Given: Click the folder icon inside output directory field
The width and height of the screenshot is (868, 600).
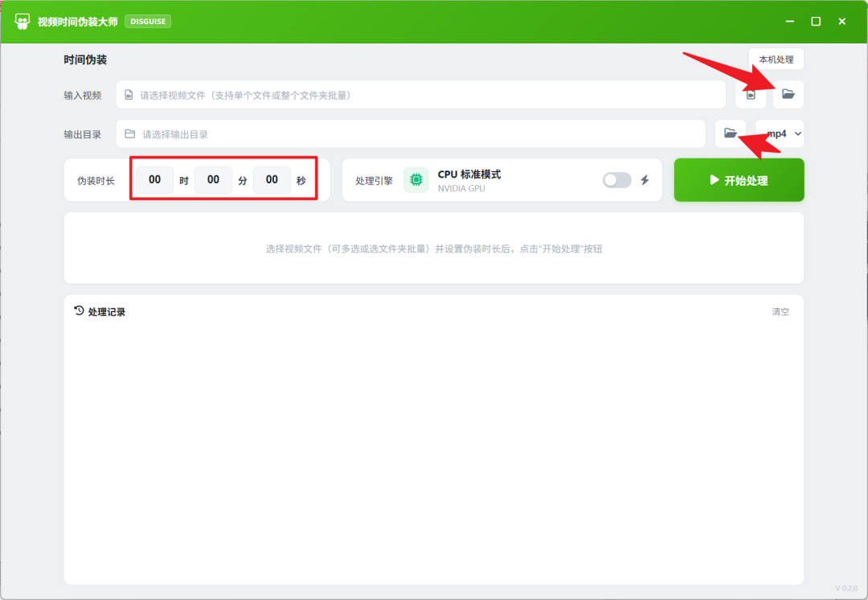Looking at the screenshot, I should (130, 134).
